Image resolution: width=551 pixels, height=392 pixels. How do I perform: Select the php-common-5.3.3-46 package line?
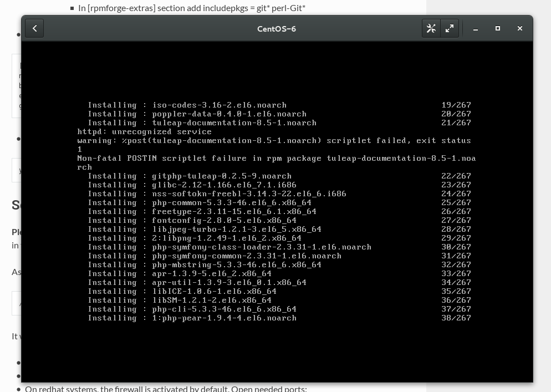tap(279, 203)
